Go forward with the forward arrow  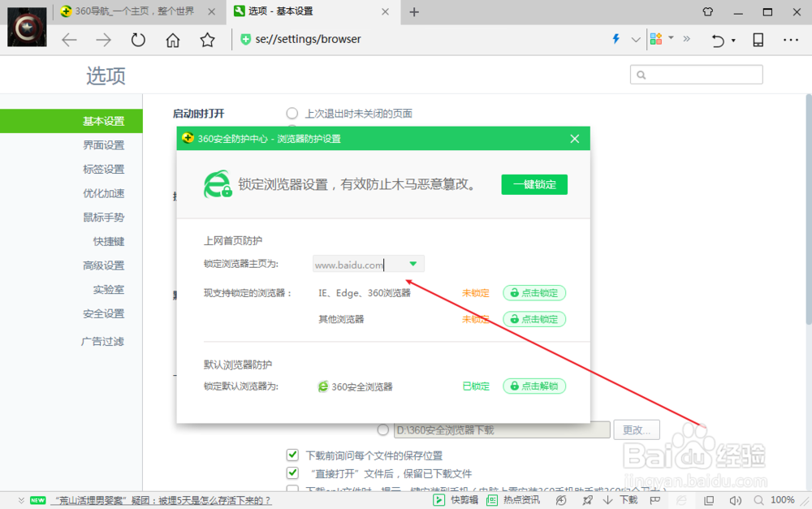pos(104,40)
